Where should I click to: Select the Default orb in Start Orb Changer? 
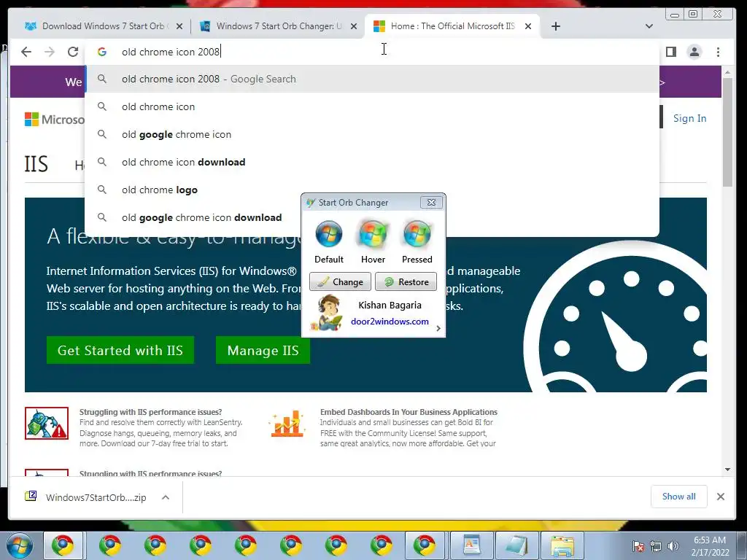tap(329, 234)
